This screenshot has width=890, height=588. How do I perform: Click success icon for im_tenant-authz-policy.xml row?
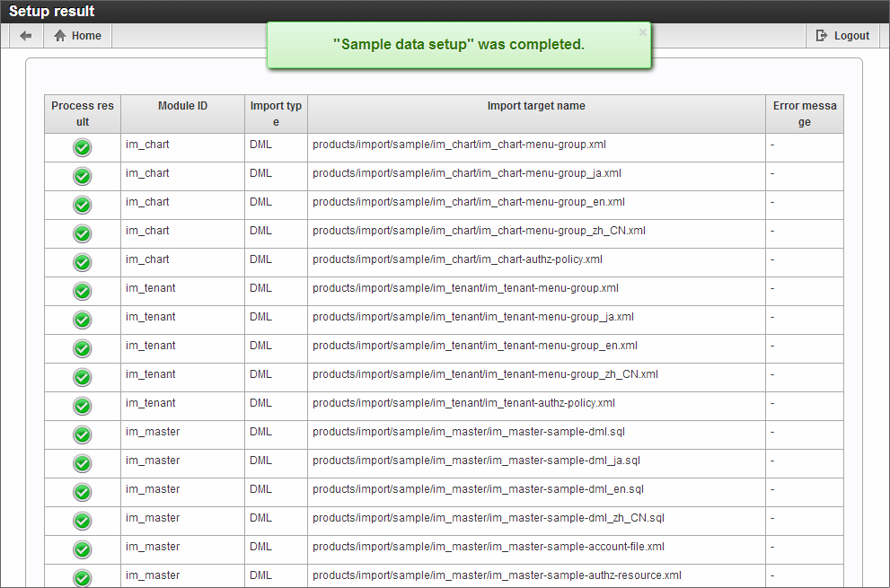[x=83, y=406]
